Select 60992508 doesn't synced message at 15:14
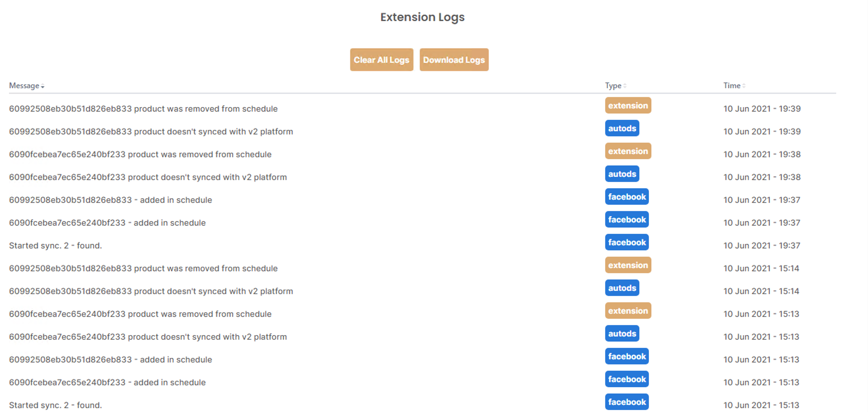868x412 pixels. (x=151, y=291)
